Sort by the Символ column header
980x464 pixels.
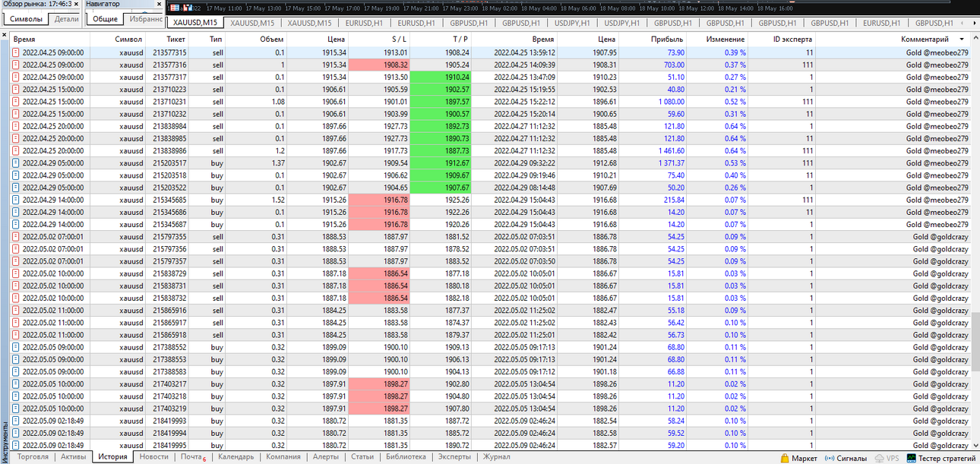(x=119, y=39)
